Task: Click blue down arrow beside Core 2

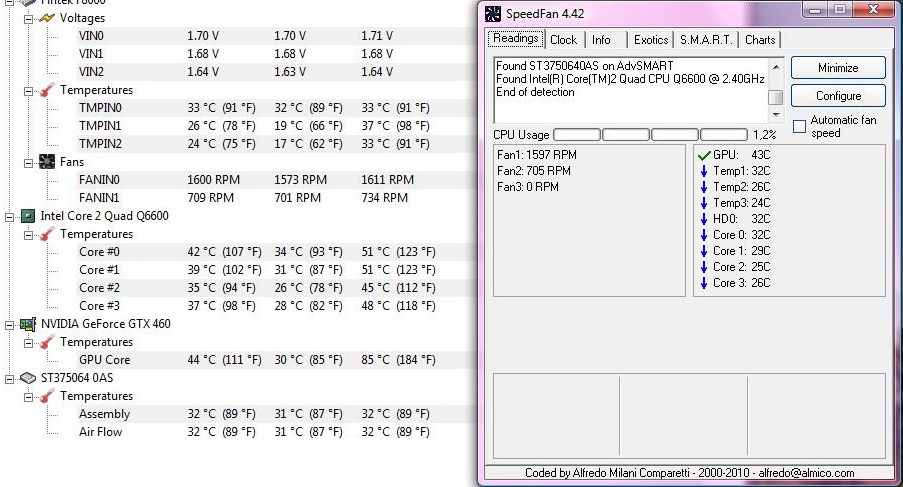Action: [704, 267]
